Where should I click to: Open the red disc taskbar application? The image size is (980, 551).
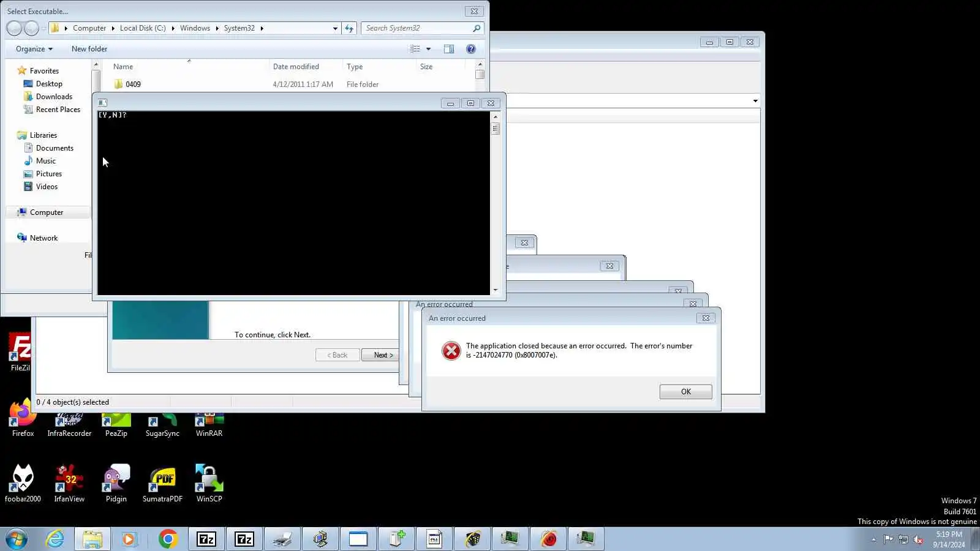pyautogui.click(x=548, y=539)
